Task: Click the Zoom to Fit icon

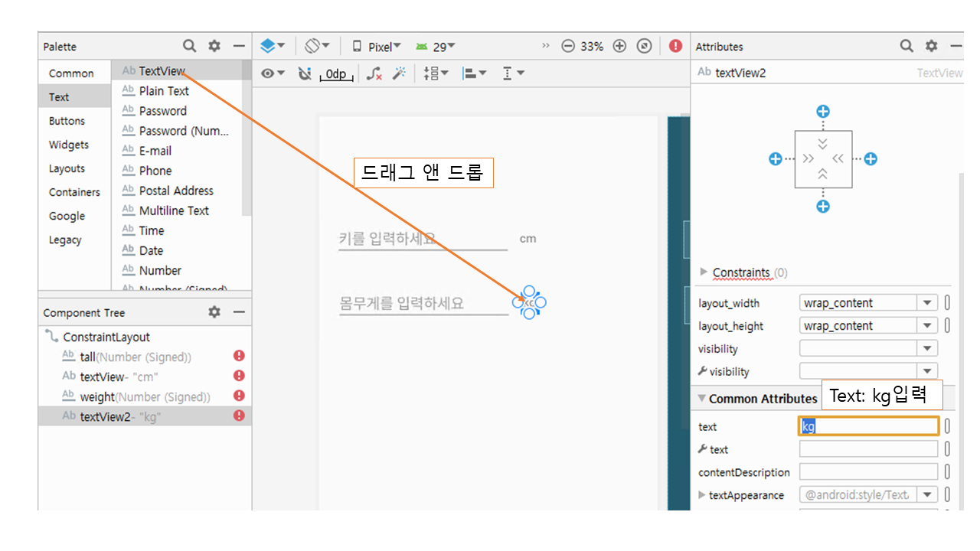Action: pyautogui.click(x=645, y=46)
